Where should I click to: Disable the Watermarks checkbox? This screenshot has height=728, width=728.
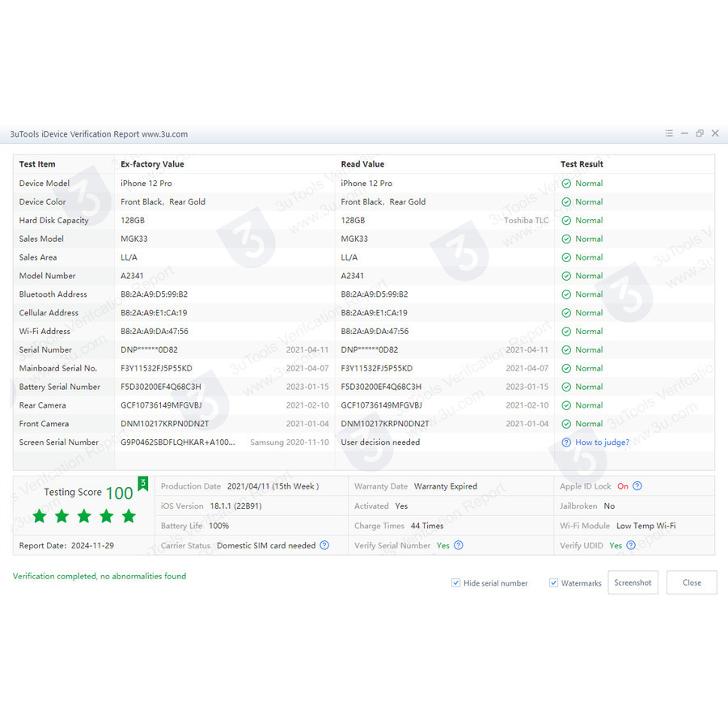pos(554,583)
